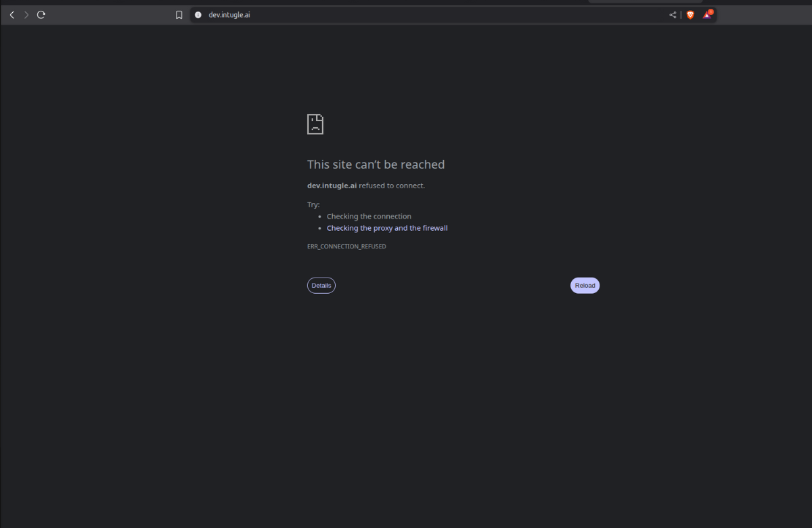Click the ERR_CONNECTION_REFUSED error code text
The width and height of the screenshot is (812, 528).
pos(346,246)
